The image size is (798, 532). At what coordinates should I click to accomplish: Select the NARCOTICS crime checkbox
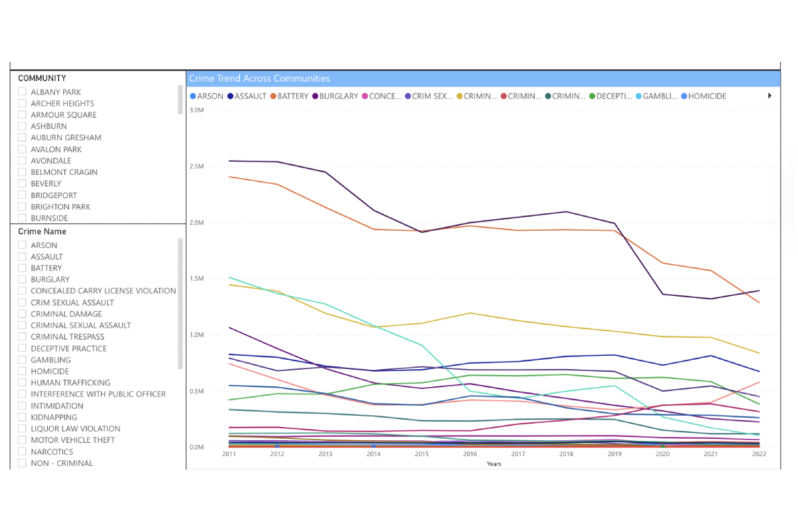pos(21,451)
